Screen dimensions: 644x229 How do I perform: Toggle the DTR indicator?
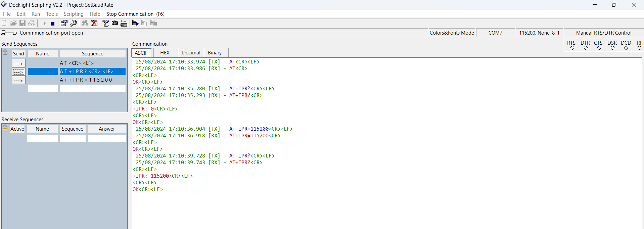[586, 48]
